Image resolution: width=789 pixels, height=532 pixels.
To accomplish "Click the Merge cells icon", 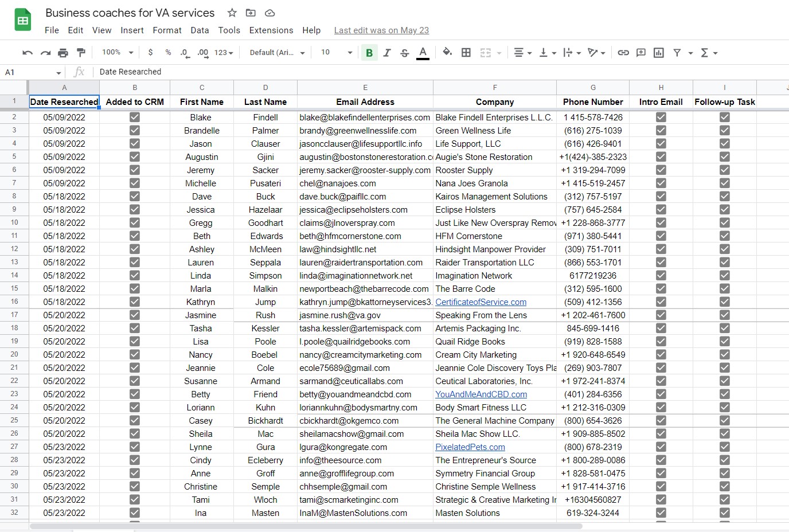I will pyautogui.click(x=485, y=53).
